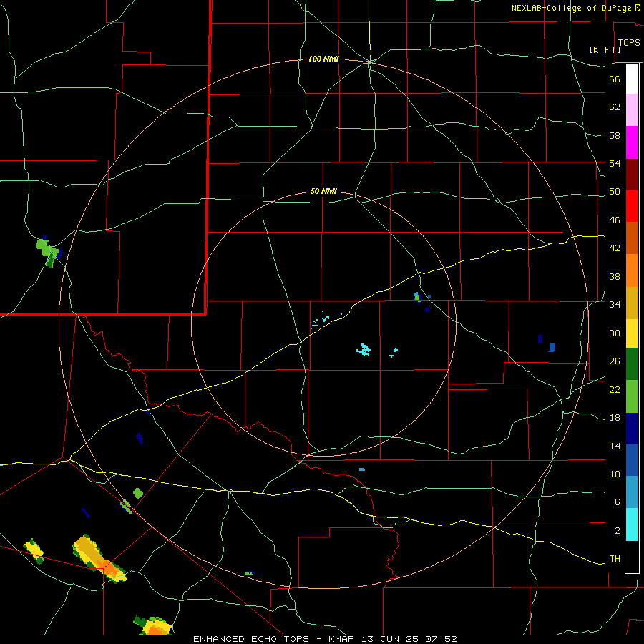The image size is (644, 644).
Task: Click the TH threshold legend label
Action: click(615, 559)
